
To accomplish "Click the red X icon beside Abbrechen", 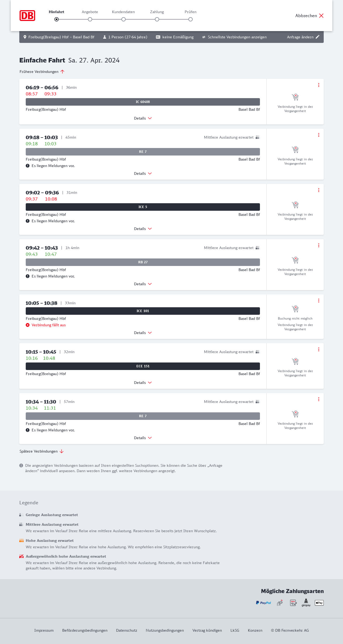I will pos(321,16).
